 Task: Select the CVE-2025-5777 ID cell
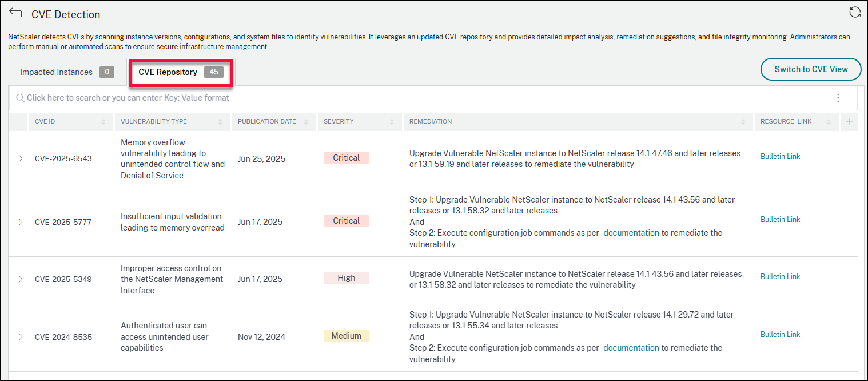pos(63,222)
